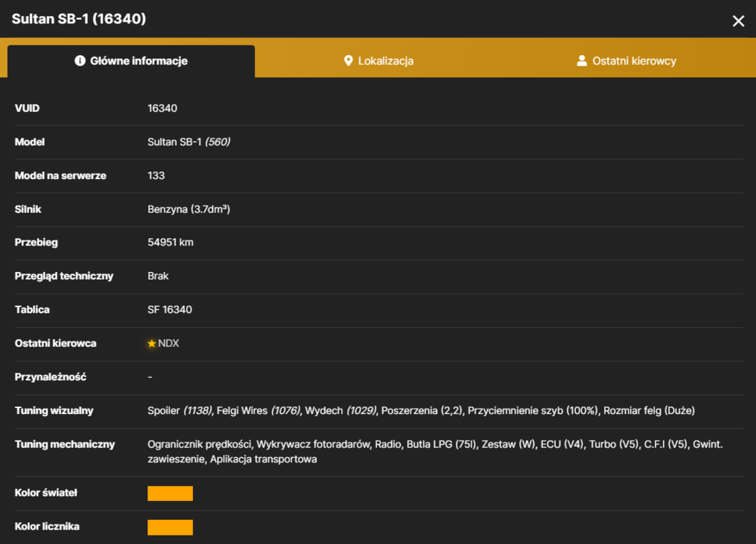Screen dimensions: 756x544
Task: Click the Felgi Wires (1076) tuning entry
Action: pyautogui.click(x=259, y=410)
